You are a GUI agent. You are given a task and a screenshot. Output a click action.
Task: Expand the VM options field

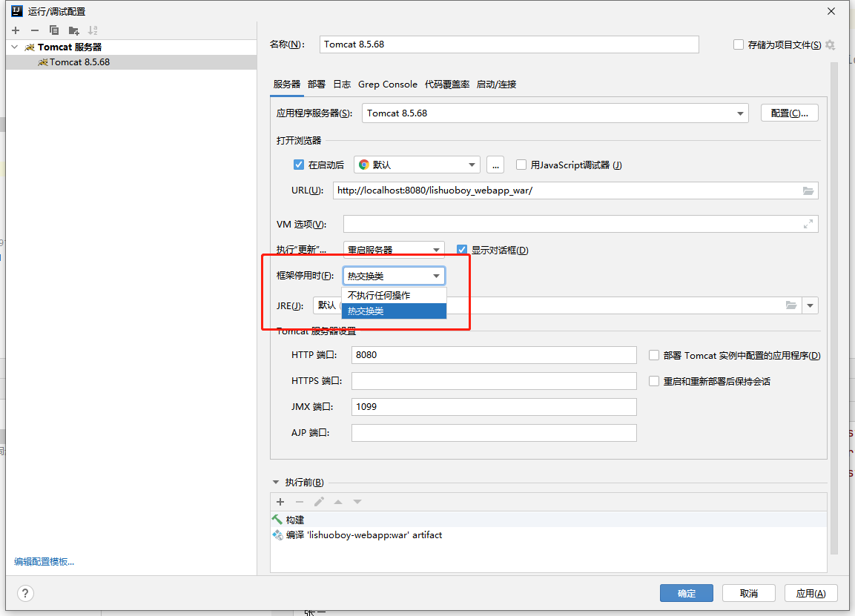coord(808,224)
